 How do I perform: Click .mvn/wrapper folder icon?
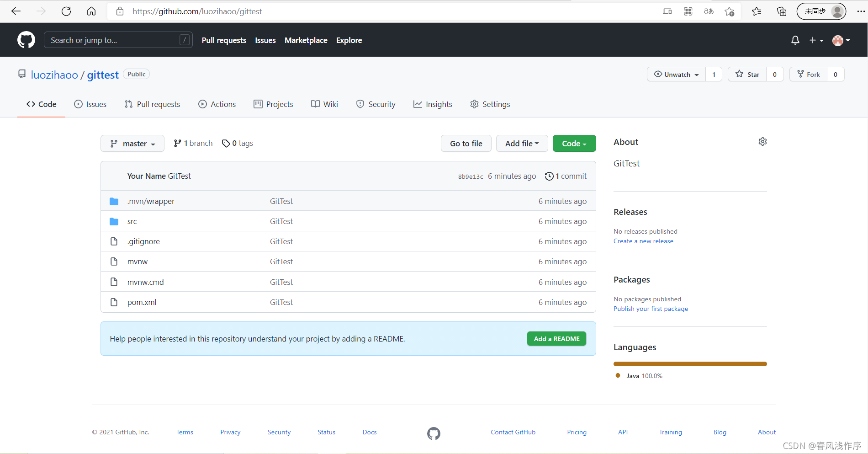click(x=114, y=201)
